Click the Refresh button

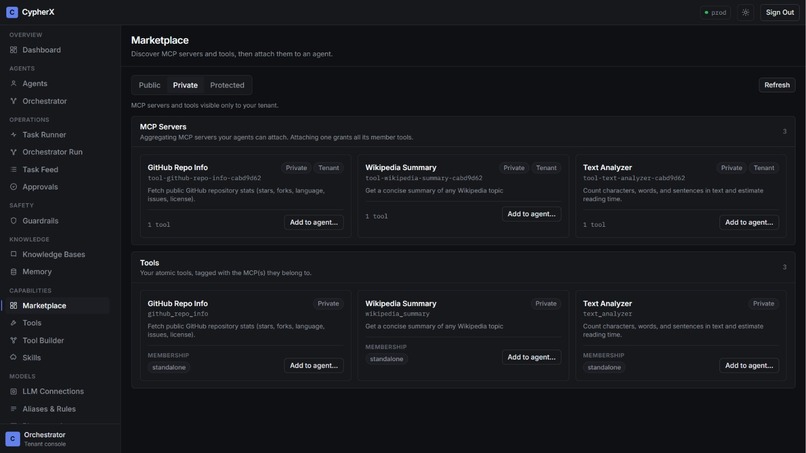[x=777, y=85]
